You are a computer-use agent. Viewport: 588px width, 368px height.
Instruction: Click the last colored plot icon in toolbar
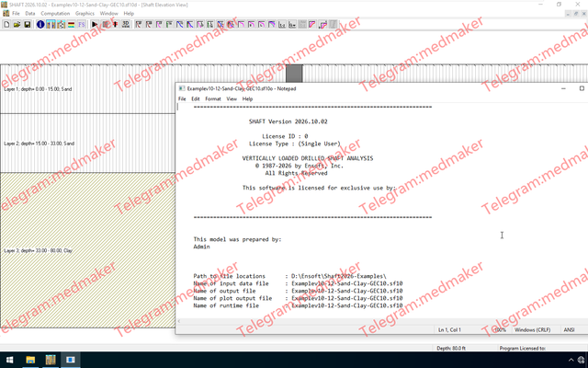(323, 25)
